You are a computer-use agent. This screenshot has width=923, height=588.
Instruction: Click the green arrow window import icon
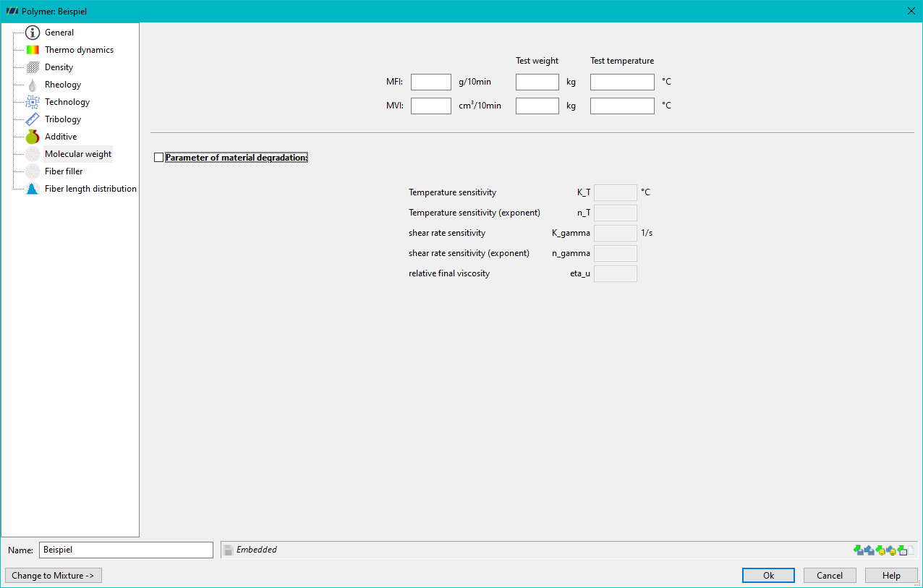tap(902, 550)
